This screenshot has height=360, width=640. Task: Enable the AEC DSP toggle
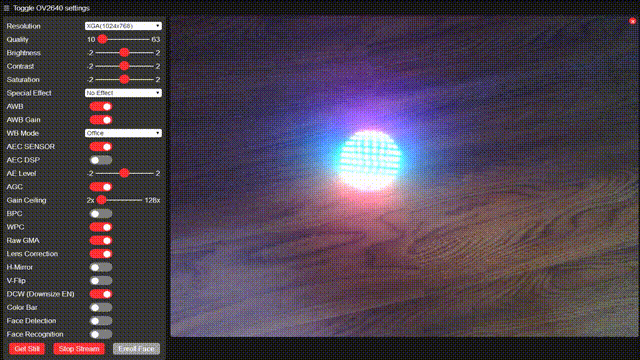101,160
